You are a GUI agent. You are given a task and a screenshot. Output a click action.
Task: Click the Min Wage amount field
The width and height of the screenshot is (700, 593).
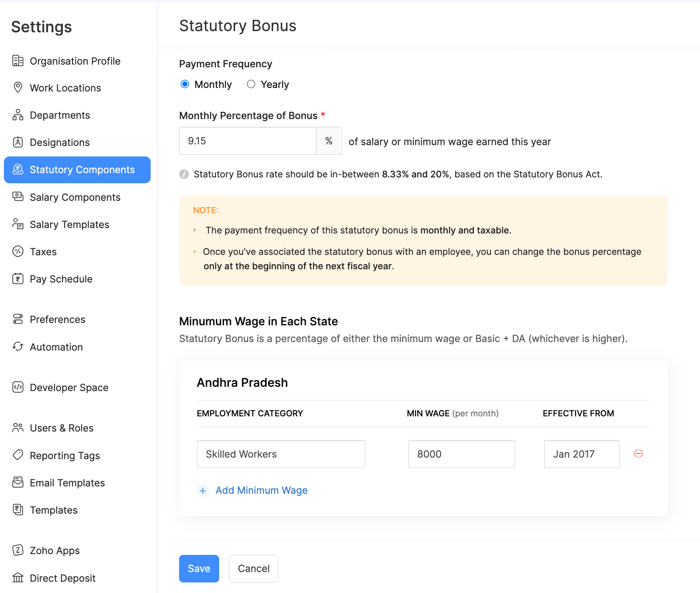[461, 454]
